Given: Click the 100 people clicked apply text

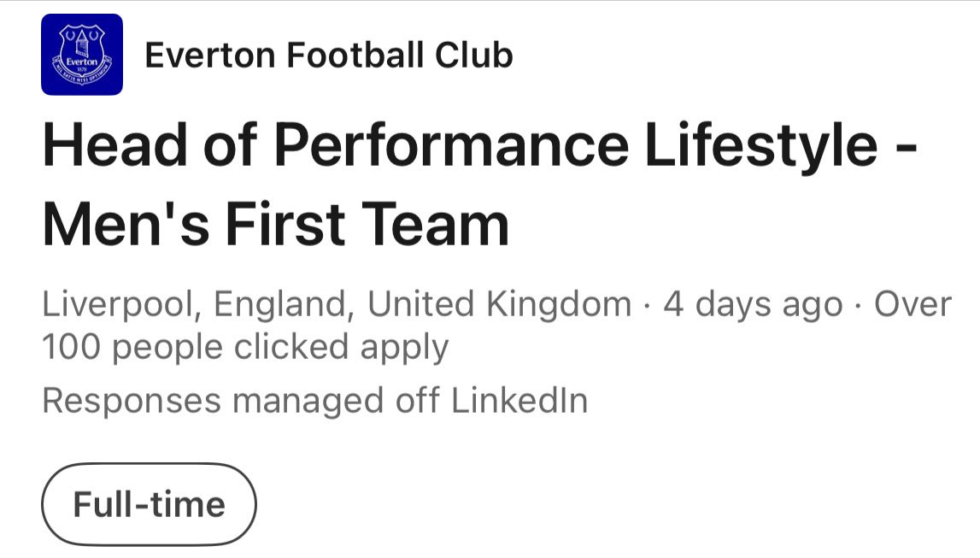Looking at the screenshot, I should [245, 348].
